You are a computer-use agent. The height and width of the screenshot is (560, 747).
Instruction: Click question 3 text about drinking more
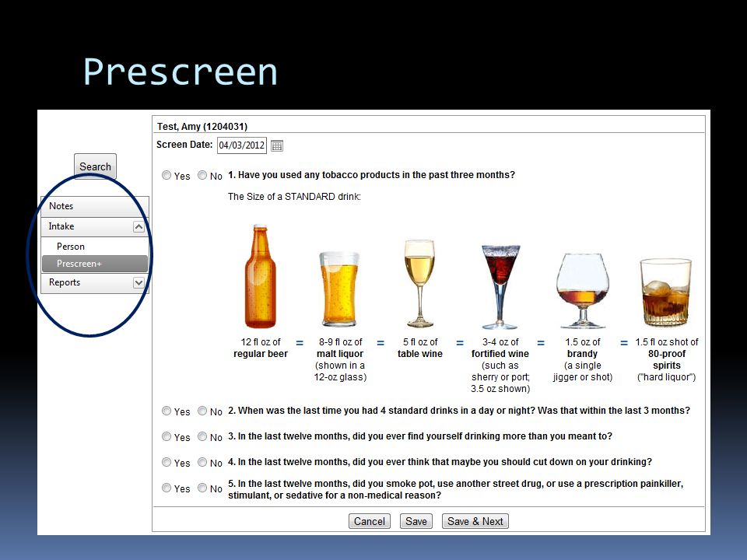coord(419,436)
